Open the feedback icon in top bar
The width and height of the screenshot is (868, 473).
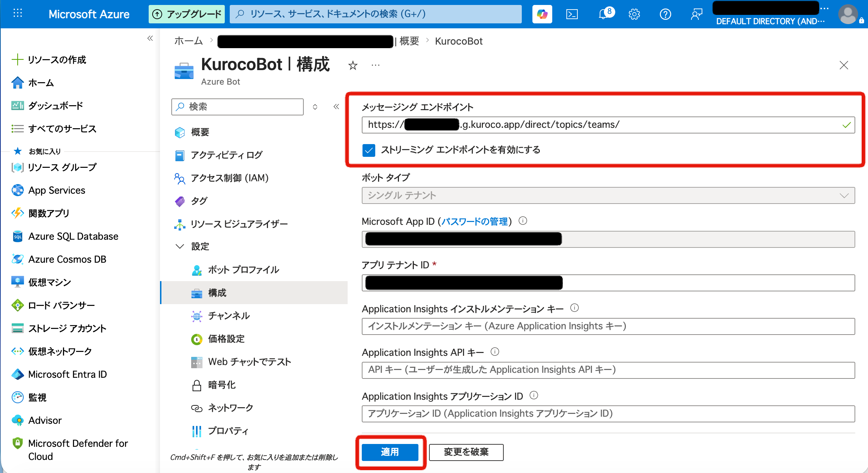click(696, 14)
